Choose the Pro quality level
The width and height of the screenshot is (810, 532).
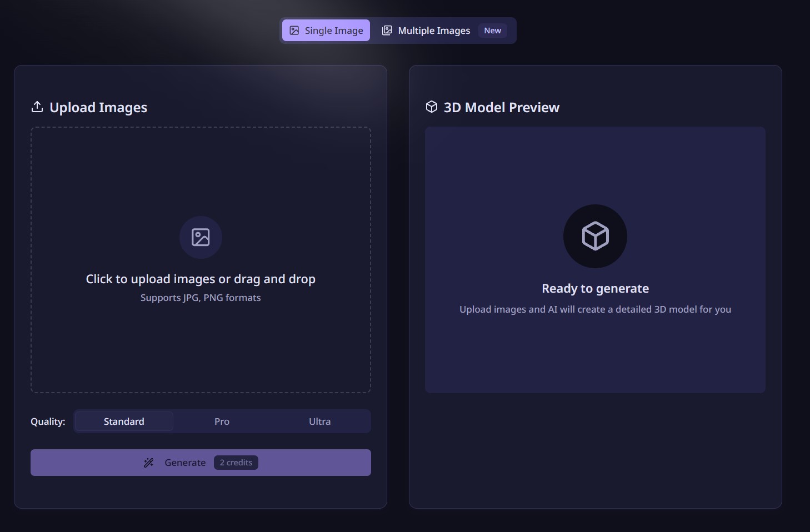222,421
